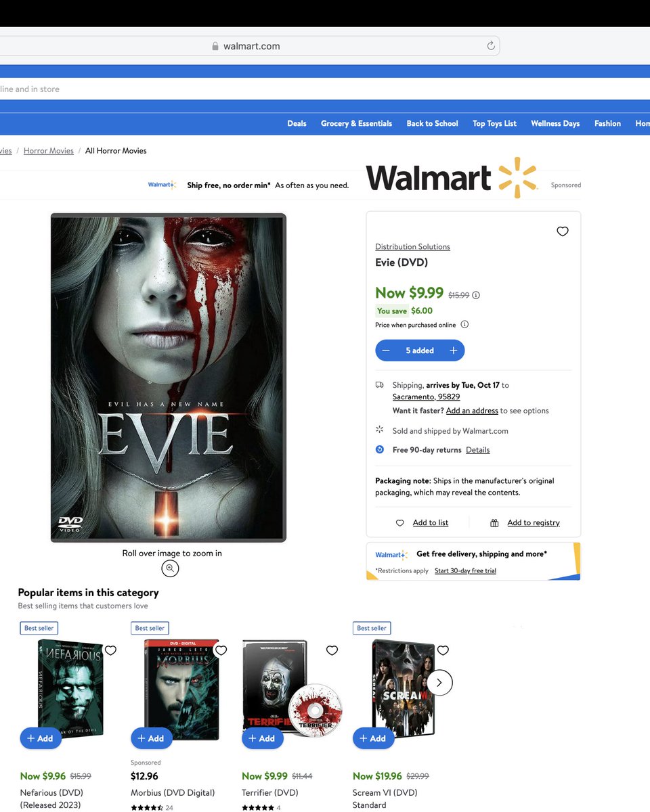Open Terrifier DVD product thumbnail
The height and width of the screenshot is (812, 650).
coord(291,689)
